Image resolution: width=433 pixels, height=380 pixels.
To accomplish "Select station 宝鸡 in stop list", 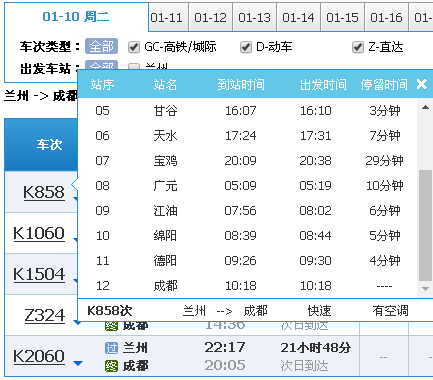I will coord(165,161).
